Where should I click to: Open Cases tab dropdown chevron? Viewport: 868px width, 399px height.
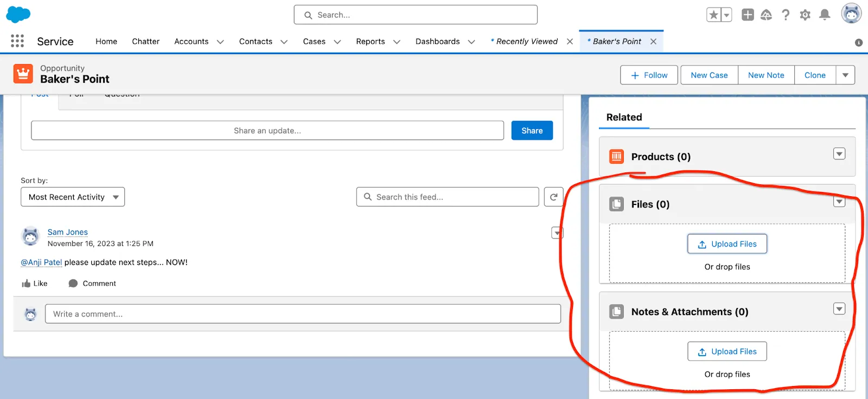click(x=337, y=42)
